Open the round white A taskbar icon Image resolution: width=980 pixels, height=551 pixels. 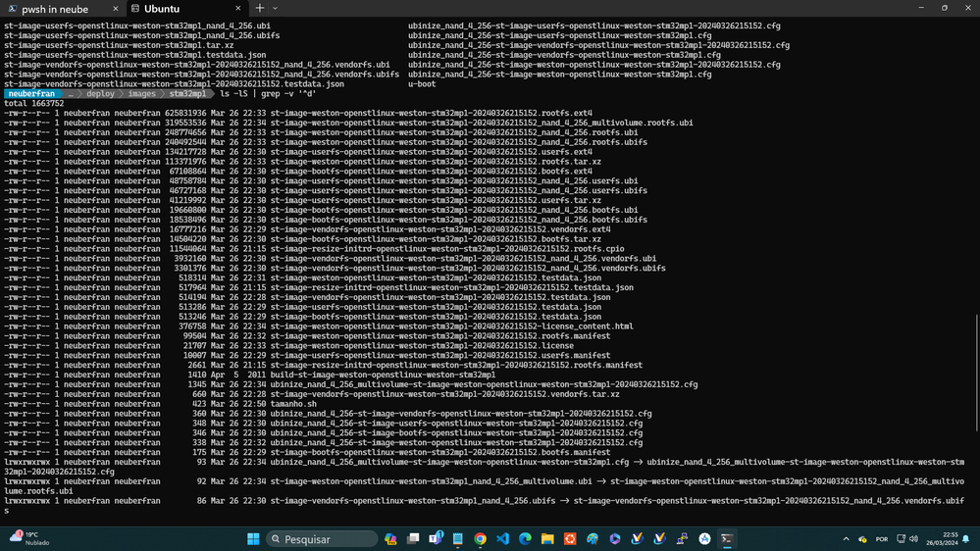704,538
